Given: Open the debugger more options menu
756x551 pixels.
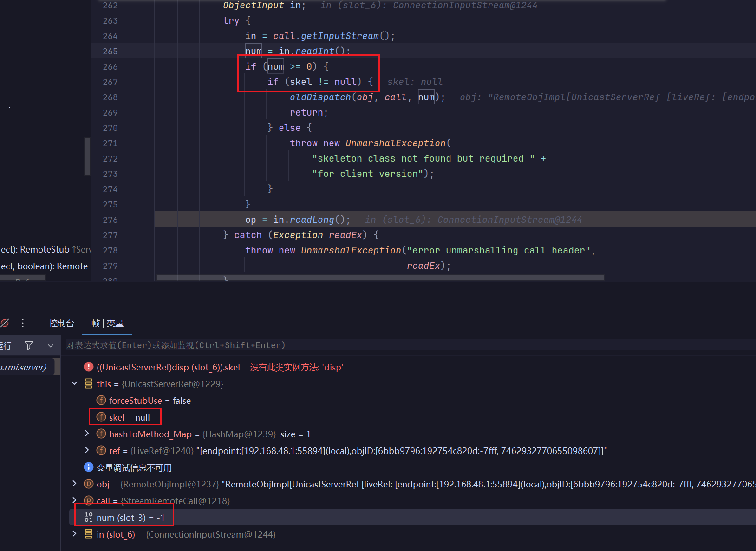Looking at the screenshot, I should pyautogui.click(x=23, y=323).
